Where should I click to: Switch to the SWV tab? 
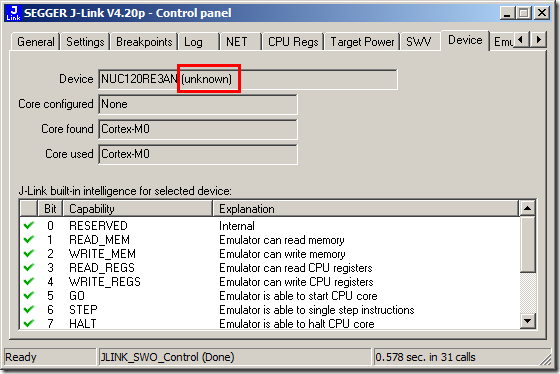click(420, 42)
